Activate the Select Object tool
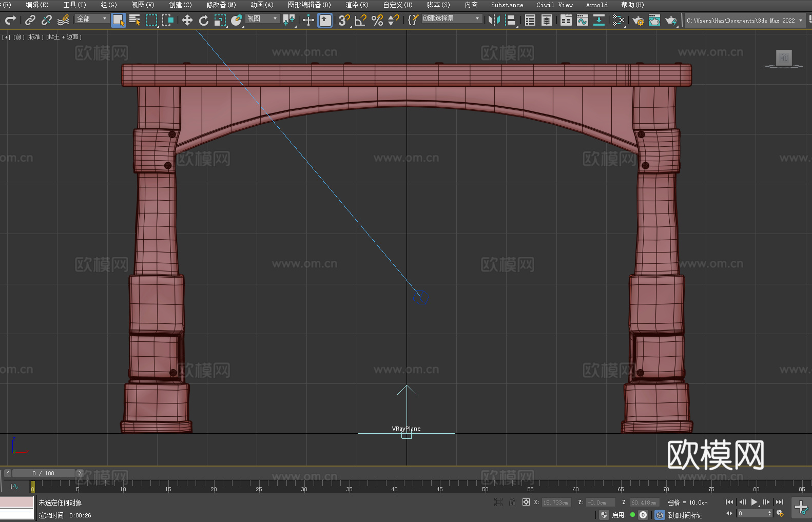Viewport: 812px width, 522px height. pyautogui.click(x=119, y=20)
